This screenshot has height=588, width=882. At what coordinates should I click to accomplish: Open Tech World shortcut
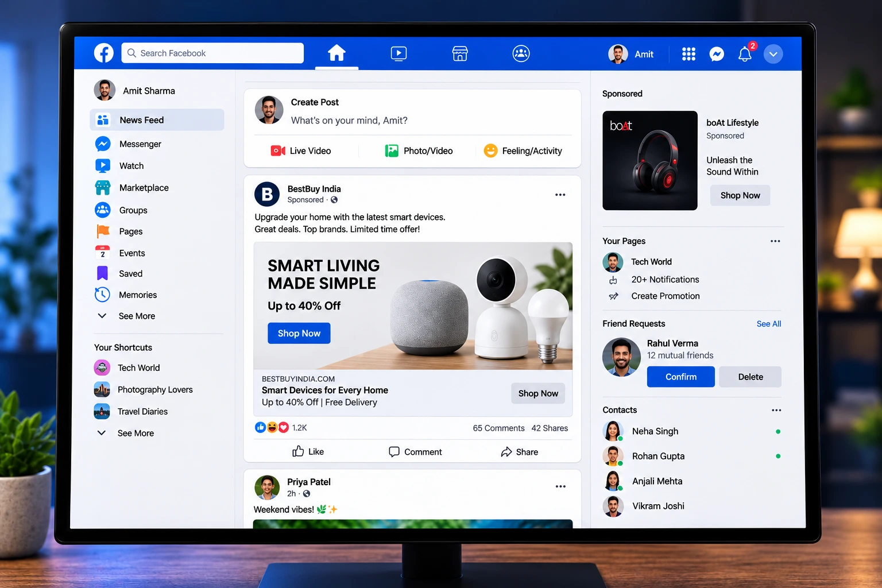(x=127, y=367)
